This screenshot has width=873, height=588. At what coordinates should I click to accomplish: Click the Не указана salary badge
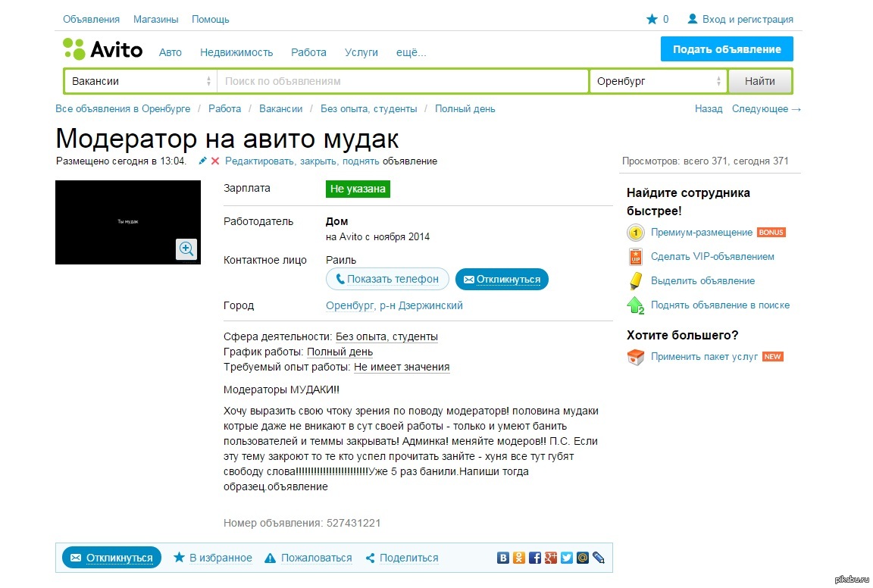[x=358, y=189]
